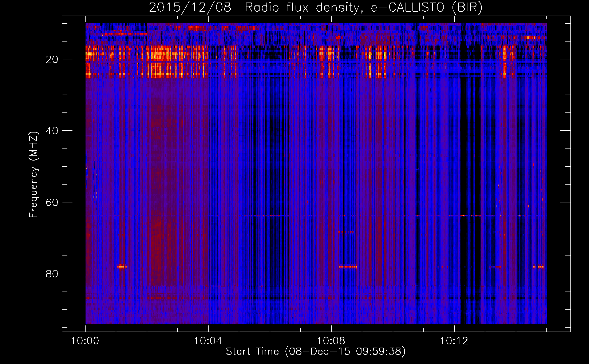Click the "80" frequency tick label
Screen dimensions: 589x364
point(52,274)
